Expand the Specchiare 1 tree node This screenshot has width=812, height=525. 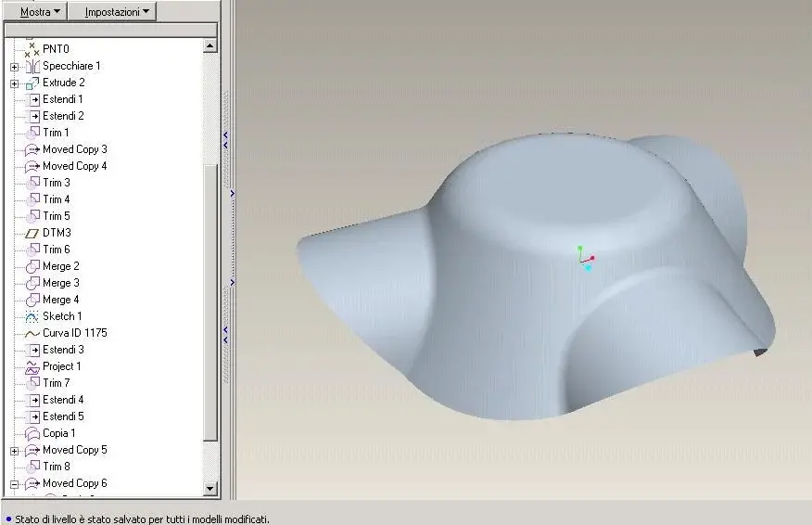(x=15, y=67)
